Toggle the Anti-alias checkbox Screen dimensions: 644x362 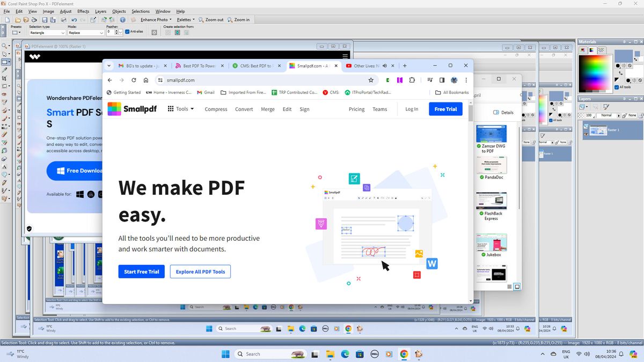(128, 31)
